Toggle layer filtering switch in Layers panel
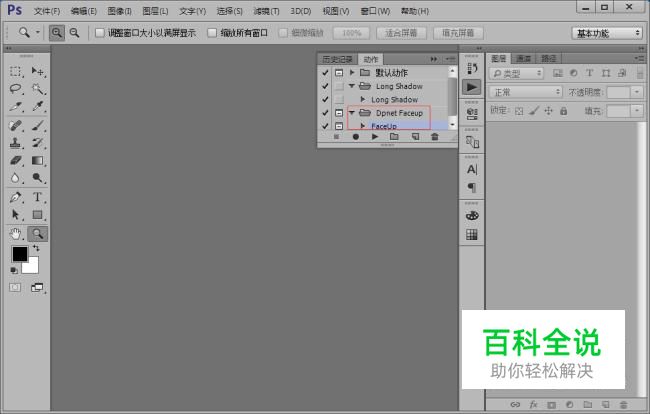The height and width of the screenshot is (414, 650). coord(640,73)
